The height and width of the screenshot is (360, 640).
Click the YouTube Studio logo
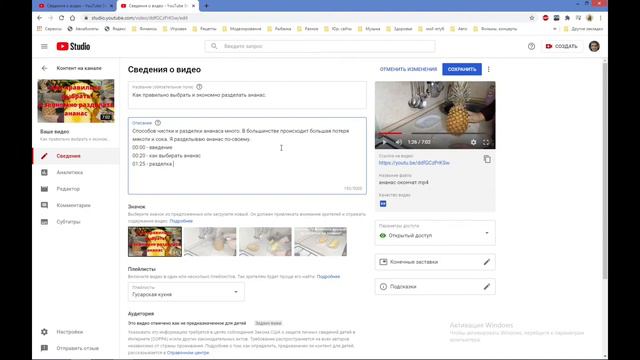click(x=73, y=47)
